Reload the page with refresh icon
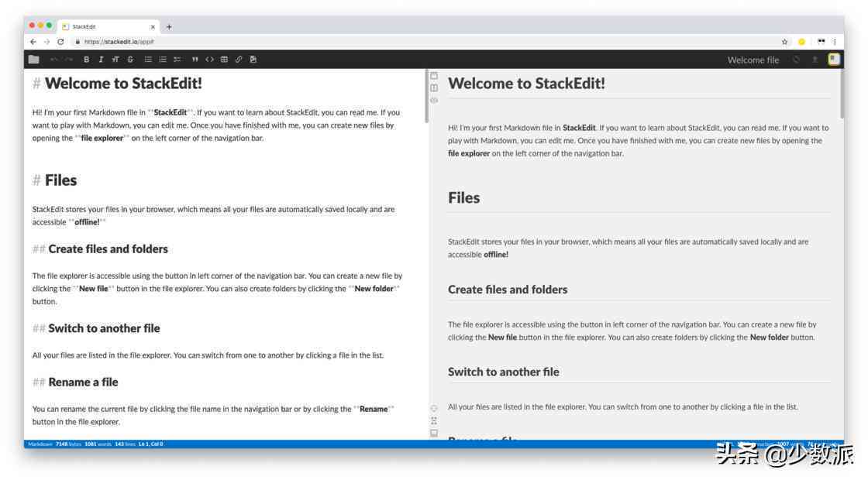Image resolution: width=868 pixels, height=480 pixels. [60, 42]
